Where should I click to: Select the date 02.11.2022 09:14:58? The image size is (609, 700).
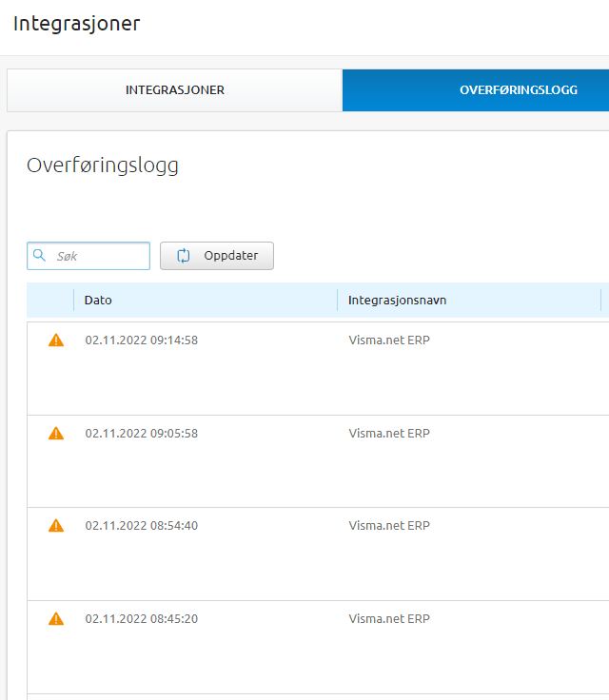[x=141, y=340]
